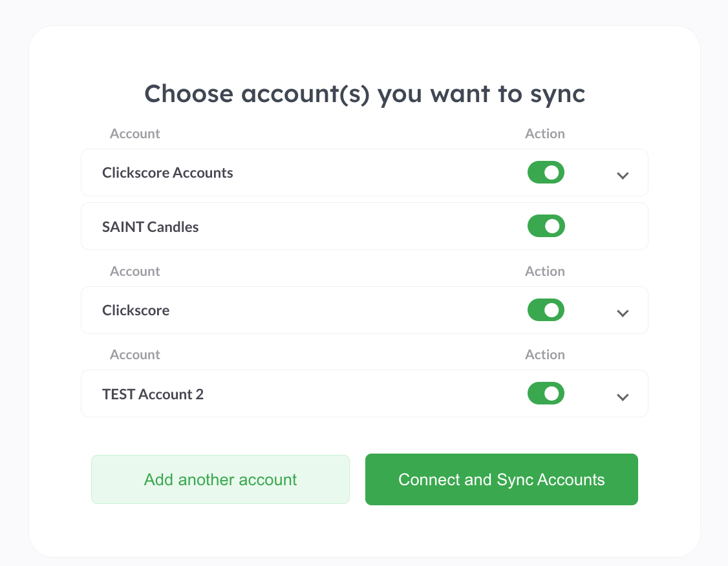Click the Add another account button
Viewport: 728px width, 566px height.
220,479
